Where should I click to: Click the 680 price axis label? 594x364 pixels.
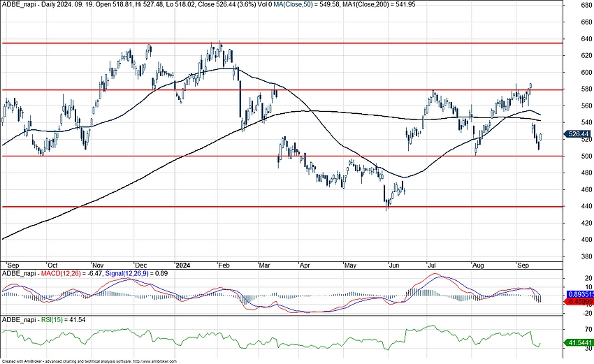586,6
